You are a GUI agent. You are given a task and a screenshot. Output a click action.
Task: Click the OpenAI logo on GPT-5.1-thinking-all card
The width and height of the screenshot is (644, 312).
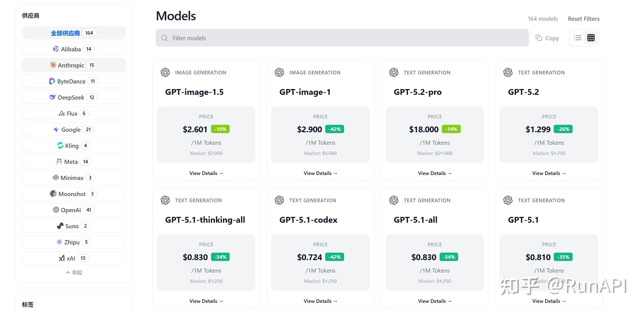point(165,200)
